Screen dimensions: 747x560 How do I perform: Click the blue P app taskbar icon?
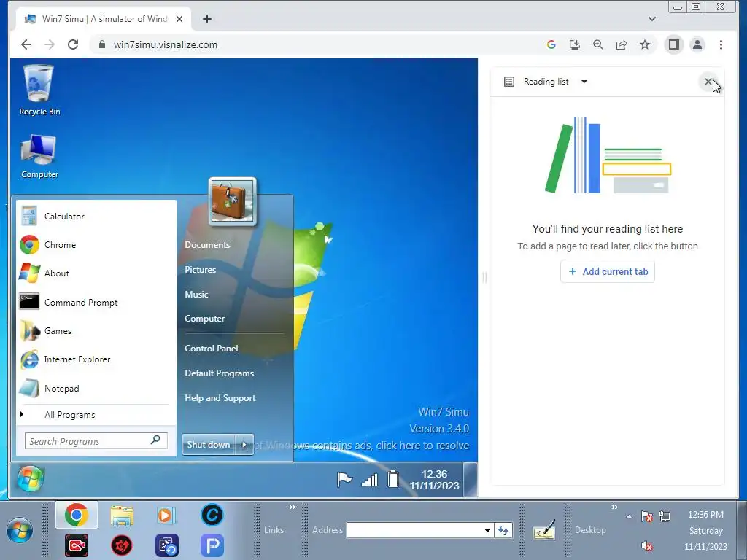(212, 545)
